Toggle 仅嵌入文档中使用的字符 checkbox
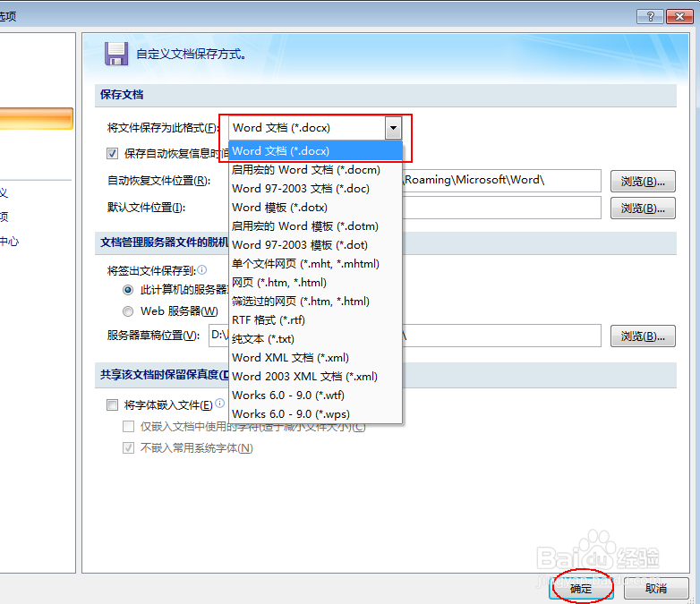 pyautogui.click(x=128, y=426)
